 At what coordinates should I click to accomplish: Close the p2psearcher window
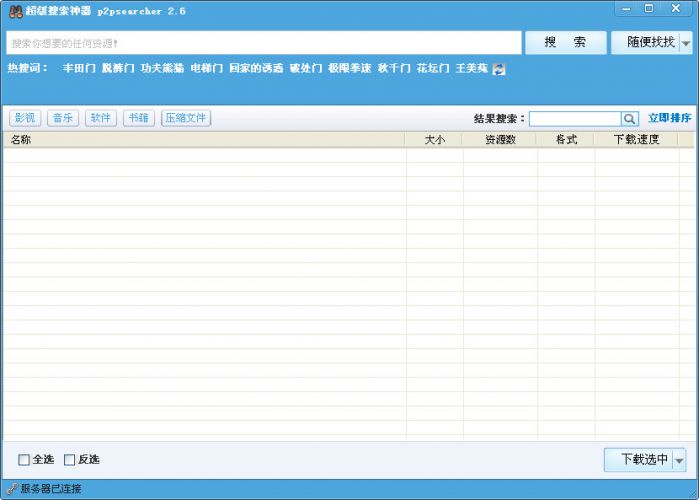676,8
